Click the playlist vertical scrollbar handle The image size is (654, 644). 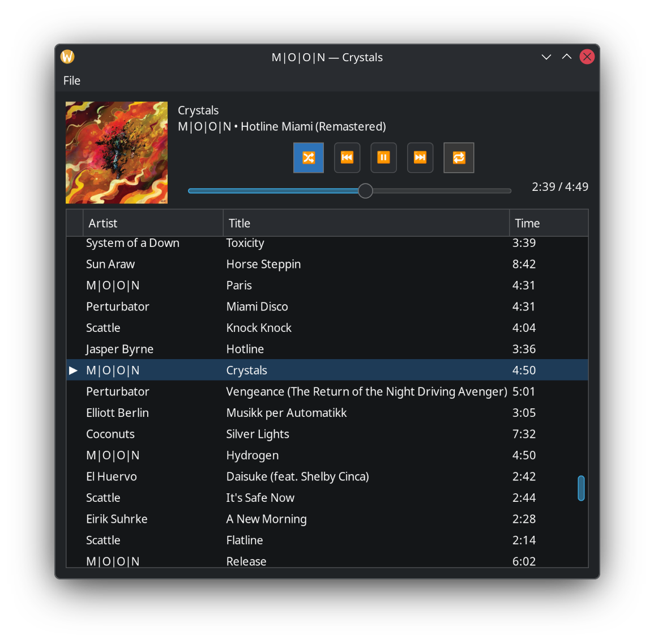581,488
